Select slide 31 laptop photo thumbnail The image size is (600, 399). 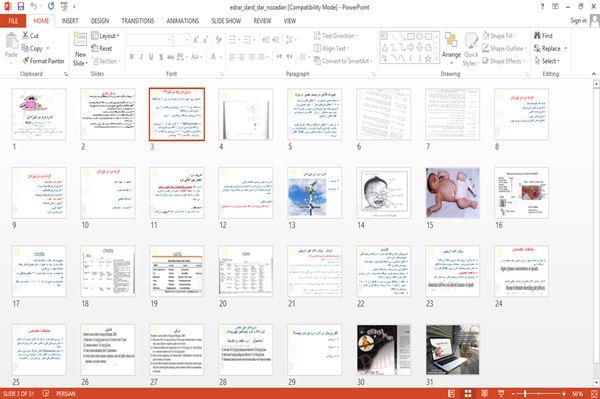click(x=452, y=350)
